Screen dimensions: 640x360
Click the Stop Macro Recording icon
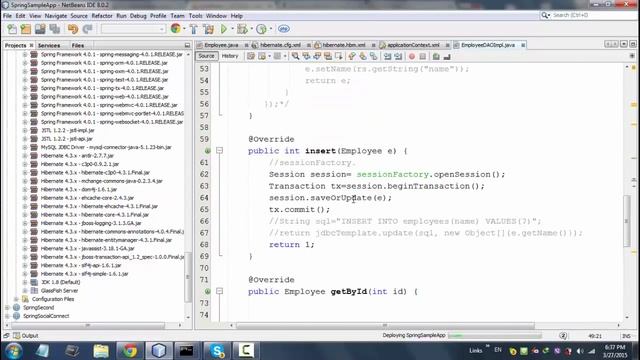pyautogui.click(x=423, y=56)
